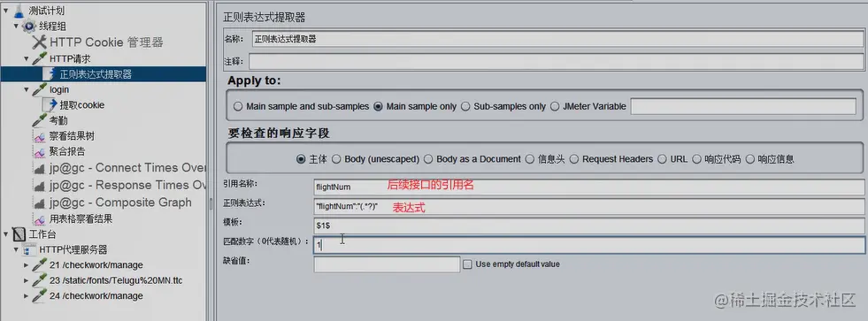Enable Use empty default value checkbox
The width and height of the screenshot is (868, 321).
coord(468,264)
